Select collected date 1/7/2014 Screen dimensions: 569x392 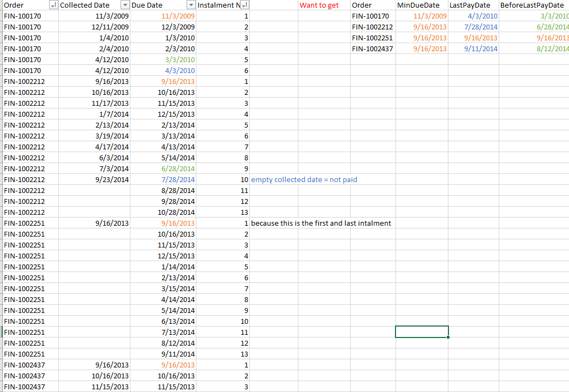(x=94, y=114)
